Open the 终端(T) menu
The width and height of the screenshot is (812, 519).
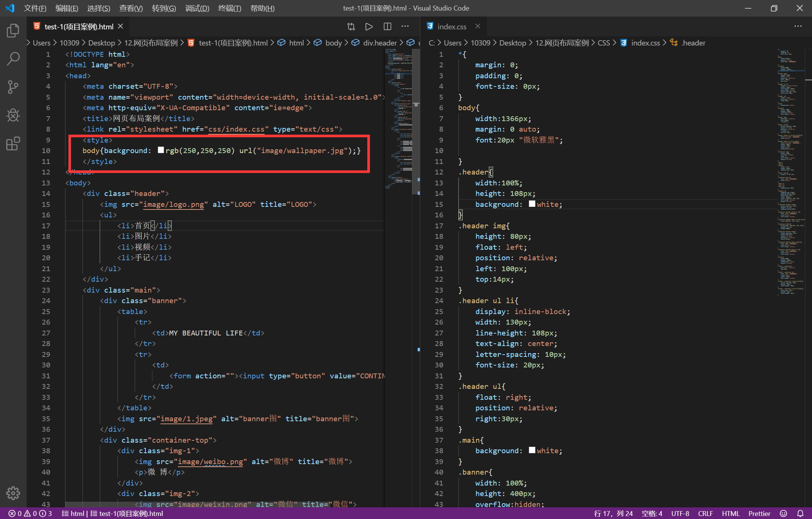tap(230, 8)
